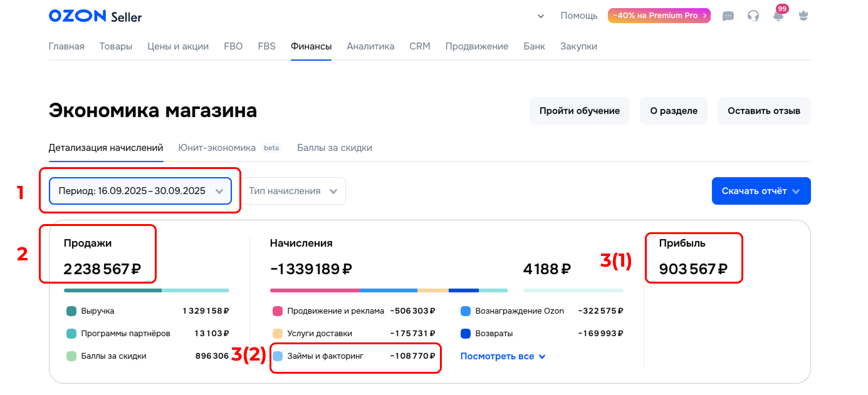Open the chat messages icon
This screenshot has width=868, height=395.
[x=728, y=16]
